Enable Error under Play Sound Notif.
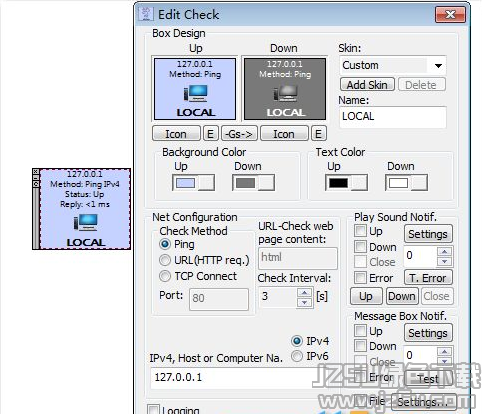This screenshot has width=482, height=414. point(360,277)
